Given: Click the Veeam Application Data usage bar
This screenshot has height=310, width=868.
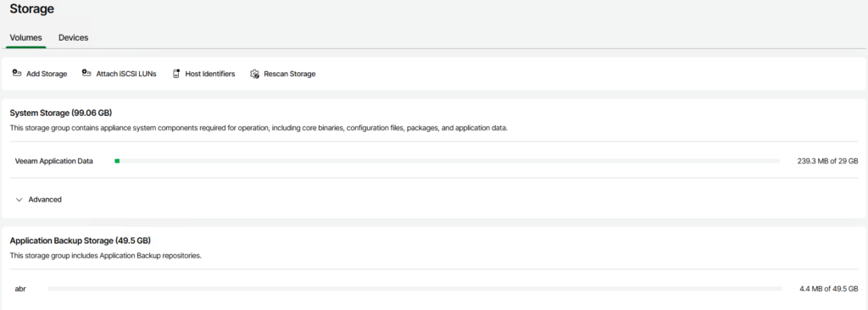Looking at the screenshot, I should tap(448, 161).
